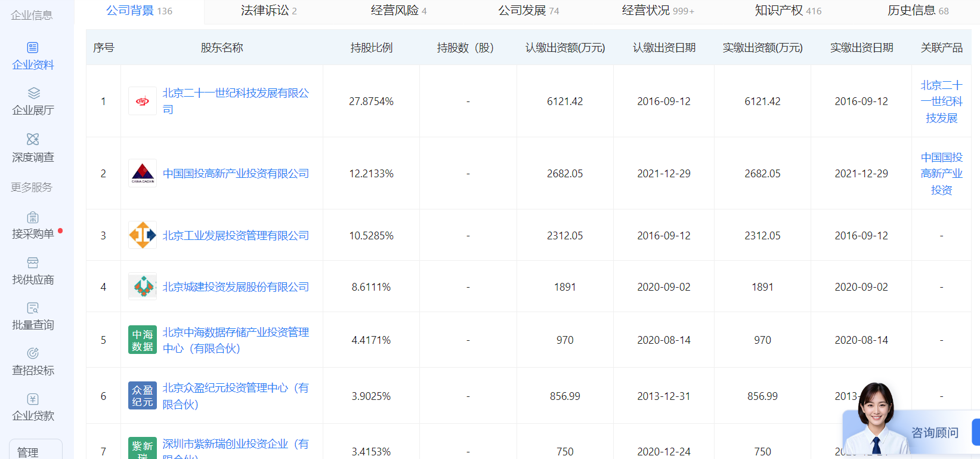Open shareholder link 北京众盈纪元投资管理中心
This screenshot has width=980, height=459.
point(236,396)
